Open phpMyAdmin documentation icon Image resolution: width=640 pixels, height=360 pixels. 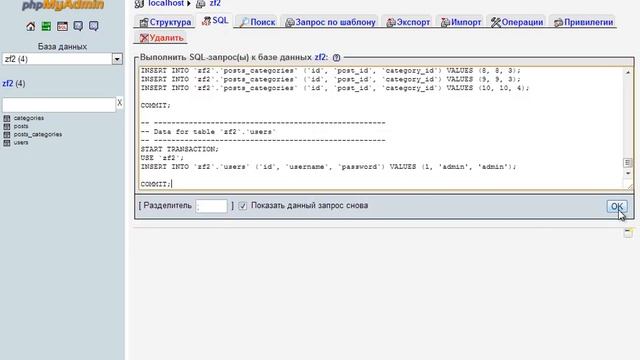pos(78,27)
